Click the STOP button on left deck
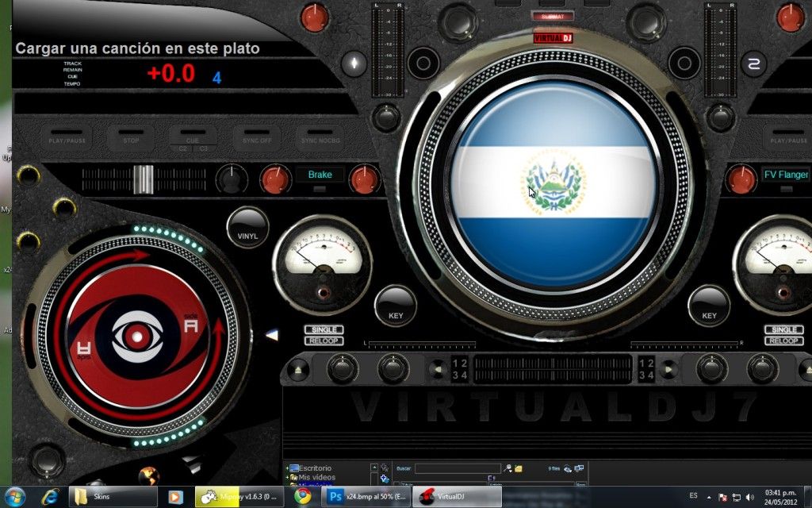The image size is (812, 508). 131,138
